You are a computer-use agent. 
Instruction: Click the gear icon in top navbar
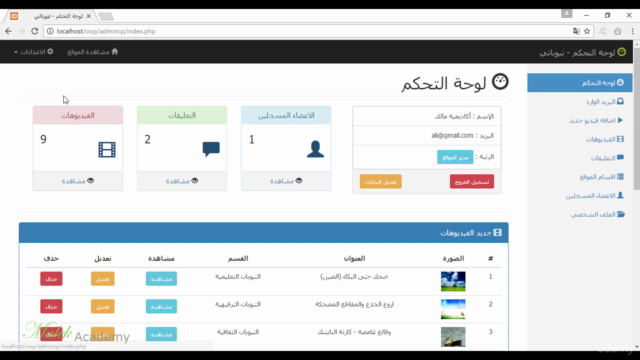(50, 51)
